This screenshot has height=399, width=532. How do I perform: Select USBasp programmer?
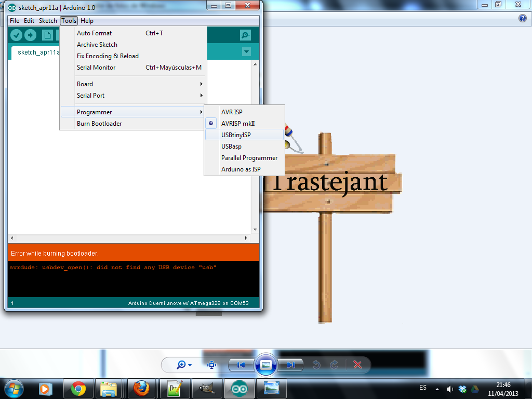(x=244, y=146)
